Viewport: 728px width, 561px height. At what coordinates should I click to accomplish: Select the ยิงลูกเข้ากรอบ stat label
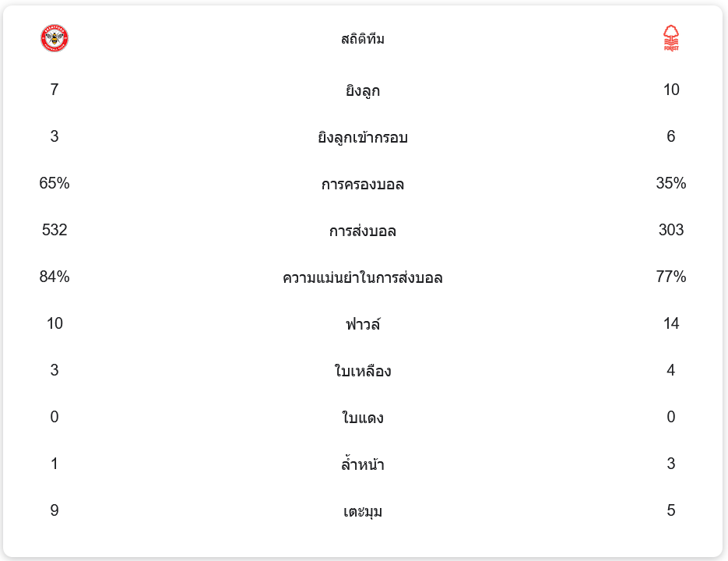(x=363, y=138)
